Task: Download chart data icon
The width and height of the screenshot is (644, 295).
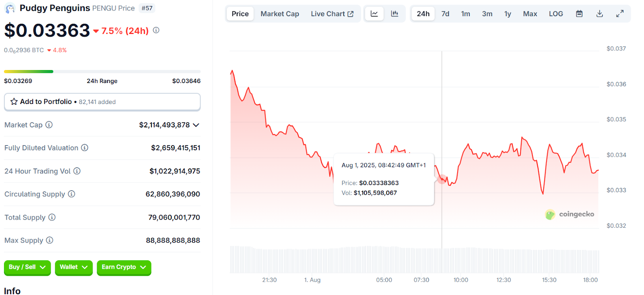Action: pyautogui.click(x=599, y=14)
